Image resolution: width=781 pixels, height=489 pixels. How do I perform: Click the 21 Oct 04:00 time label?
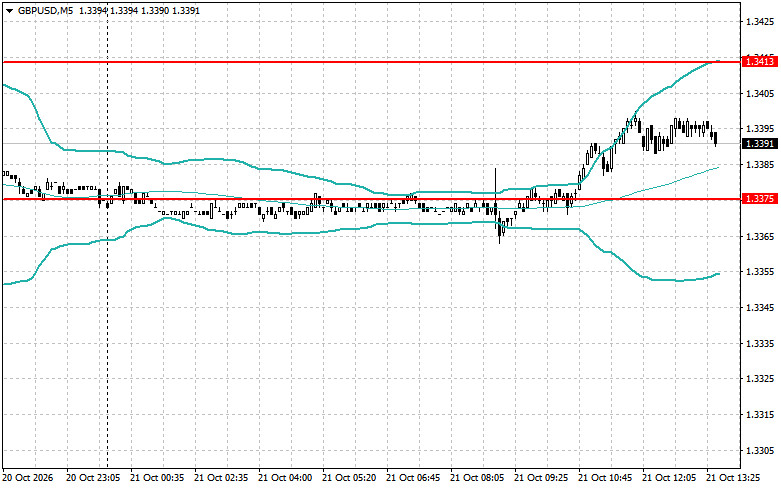pos(285,478)
